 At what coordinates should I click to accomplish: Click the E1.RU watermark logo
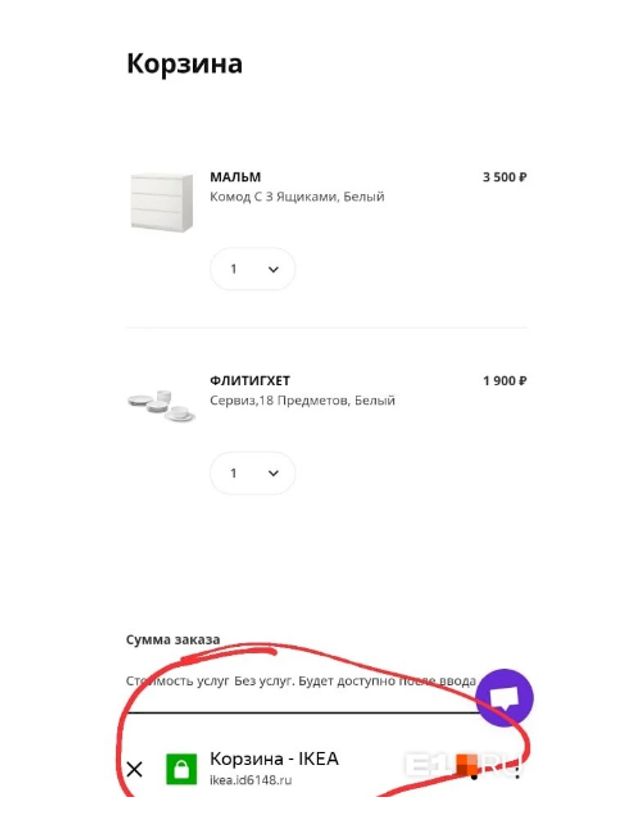click(x=450, y=765)
